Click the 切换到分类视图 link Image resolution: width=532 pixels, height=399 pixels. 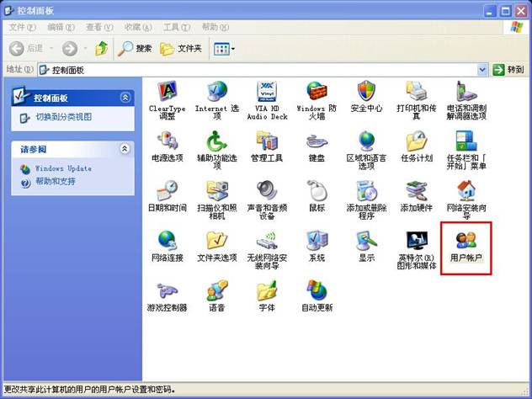click(x=62, y=117)
